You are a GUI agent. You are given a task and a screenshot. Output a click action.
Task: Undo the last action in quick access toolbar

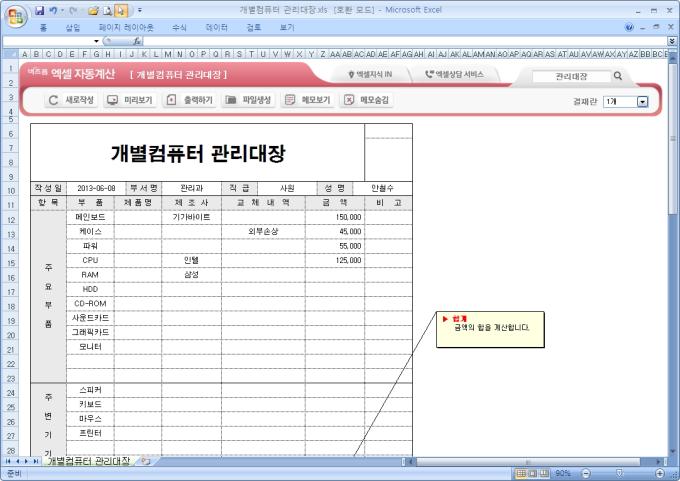click(53, 10)
